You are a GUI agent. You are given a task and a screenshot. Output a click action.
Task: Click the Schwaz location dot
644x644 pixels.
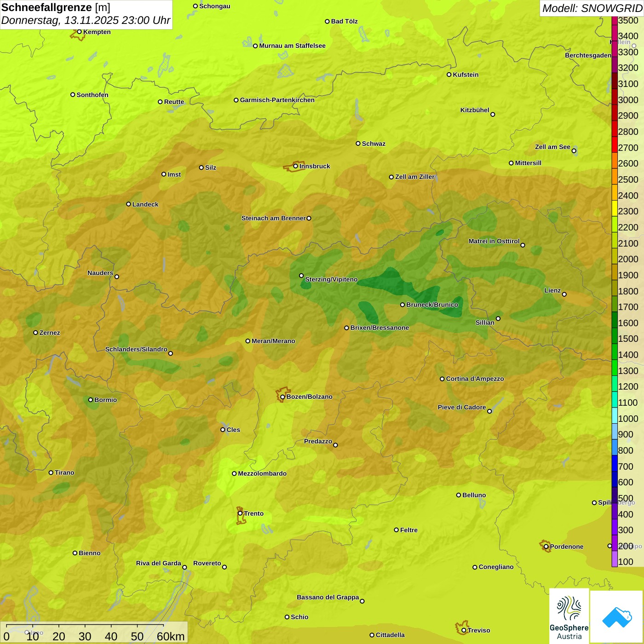(x=358, y=144)
